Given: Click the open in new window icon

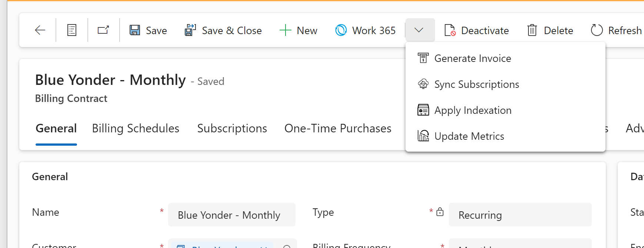Looking at the screenshot, I should [103, 30].
